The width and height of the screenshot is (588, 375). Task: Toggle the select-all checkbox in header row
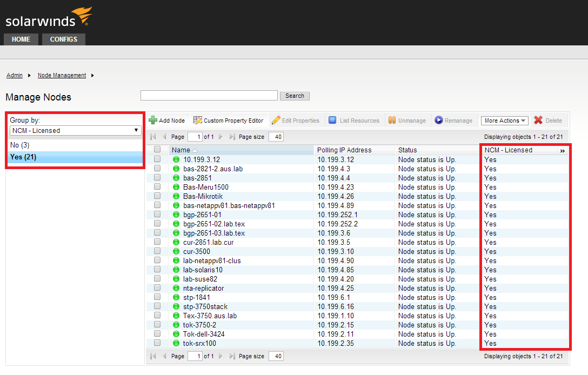(157, 150)
